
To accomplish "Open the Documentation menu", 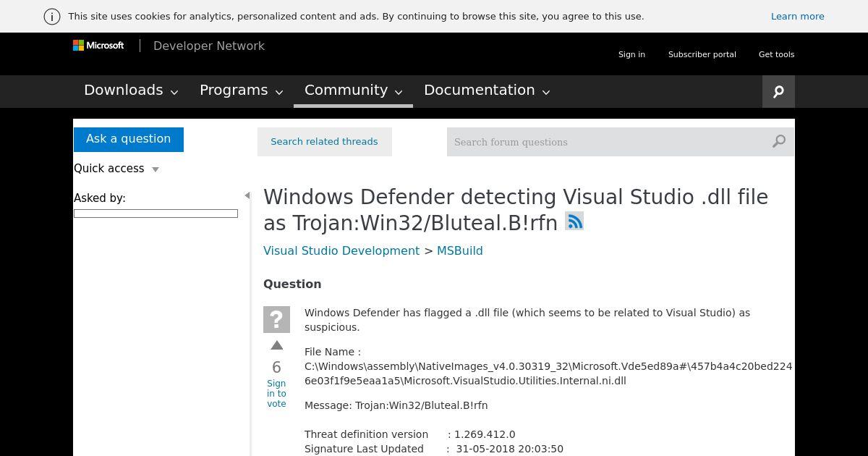I will coord(487,90).
